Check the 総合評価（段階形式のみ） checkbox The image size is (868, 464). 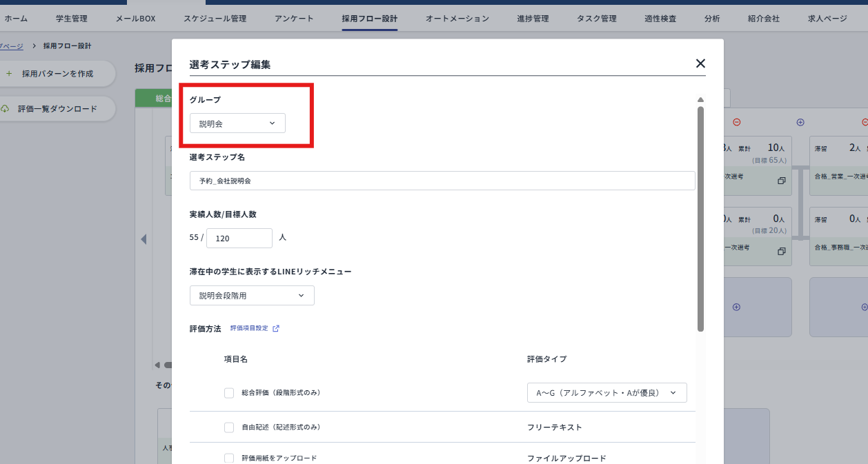(x=228, y=392)
